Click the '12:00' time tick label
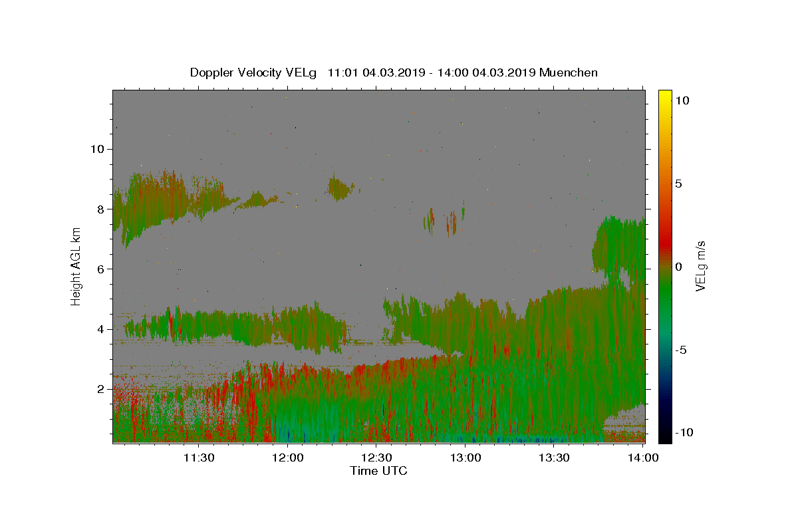 coord(289,458)
